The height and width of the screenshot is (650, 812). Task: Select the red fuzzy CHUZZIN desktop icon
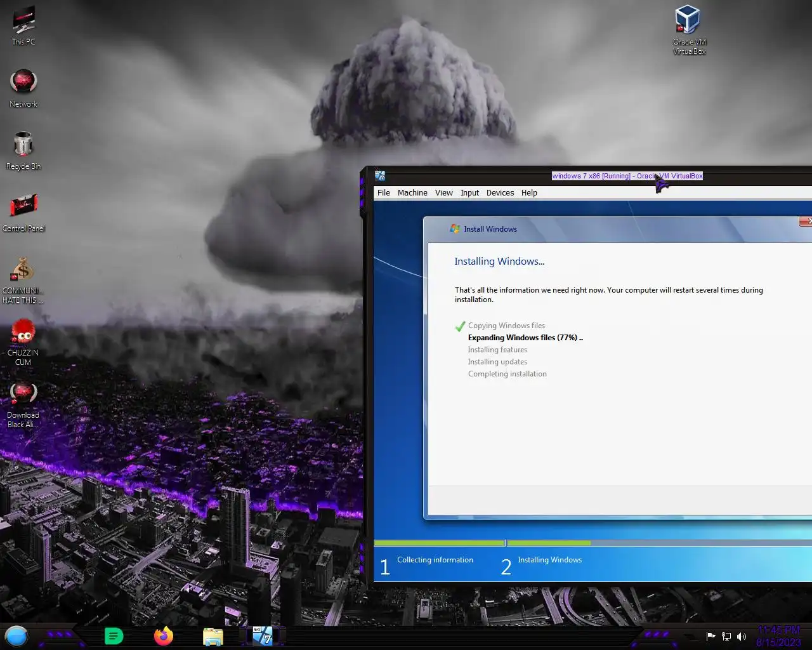point(23,342)
